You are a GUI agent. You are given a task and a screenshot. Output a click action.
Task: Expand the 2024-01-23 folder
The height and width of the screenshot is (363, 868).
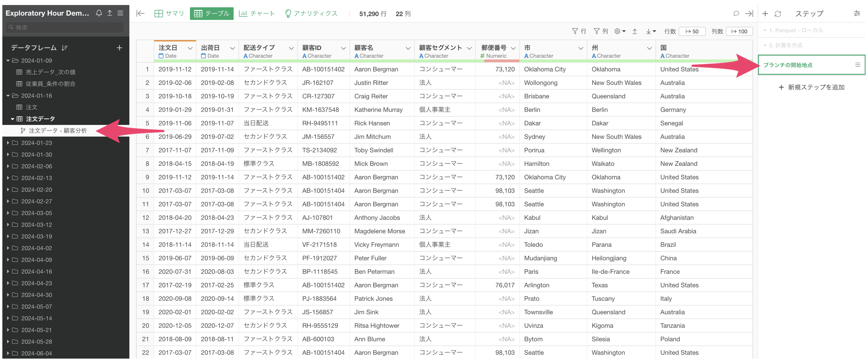coord(8,143)
